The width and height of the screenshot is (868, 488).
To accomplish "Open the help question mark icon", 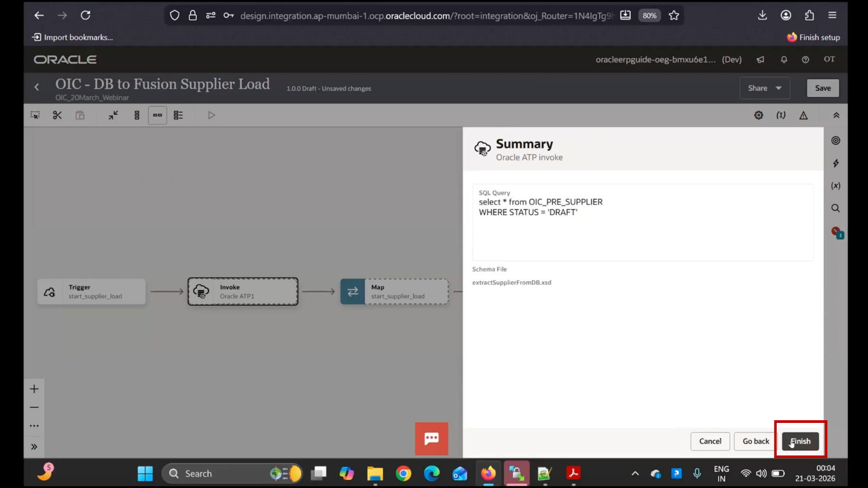I will click(805, 60).
